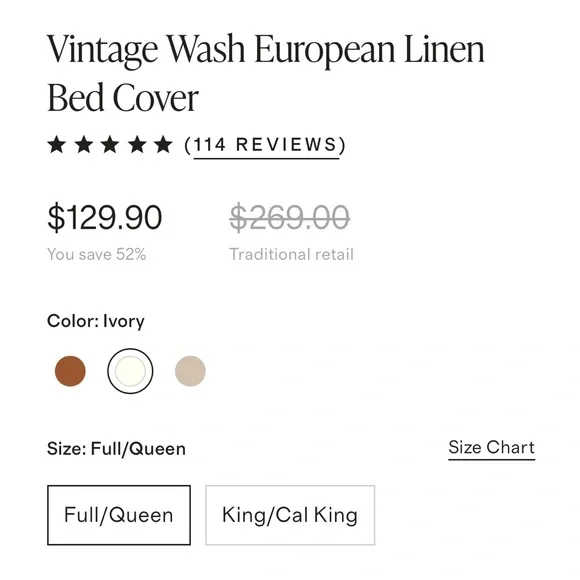Open the Size Chart link

(492, 448)
